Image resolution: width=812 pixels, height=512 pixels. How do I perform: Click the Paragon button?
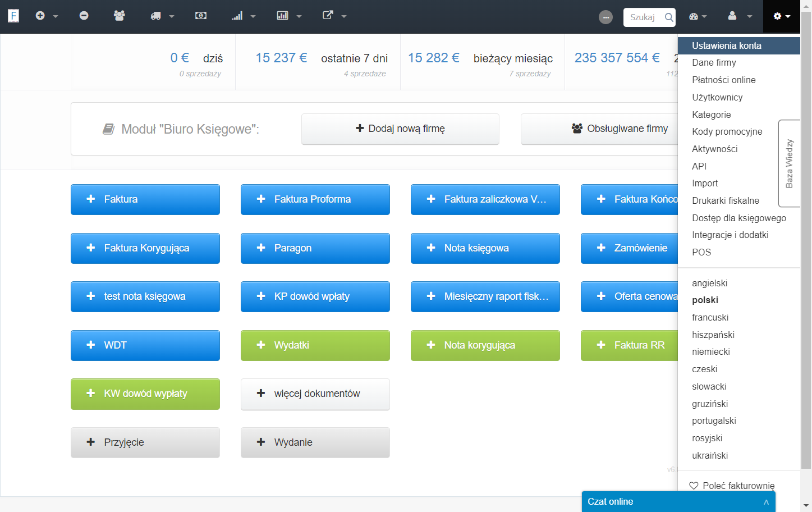click(315, 248)
